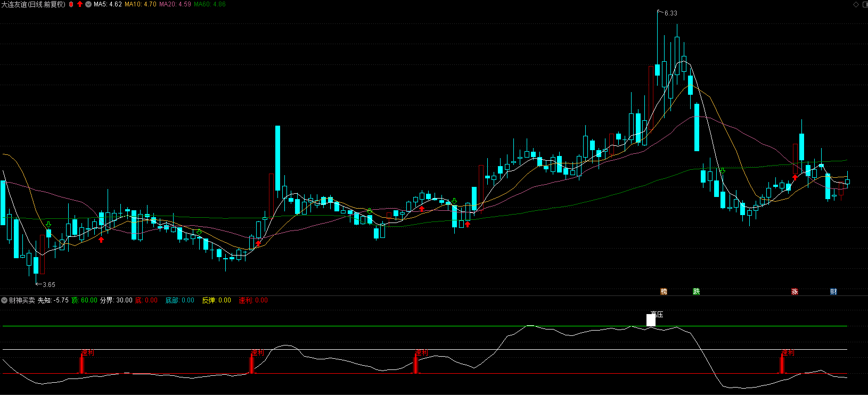Click the yellow 反弹: 0.00 value
This screenshot has width=868, height=395.
click(x=216, y=300)
